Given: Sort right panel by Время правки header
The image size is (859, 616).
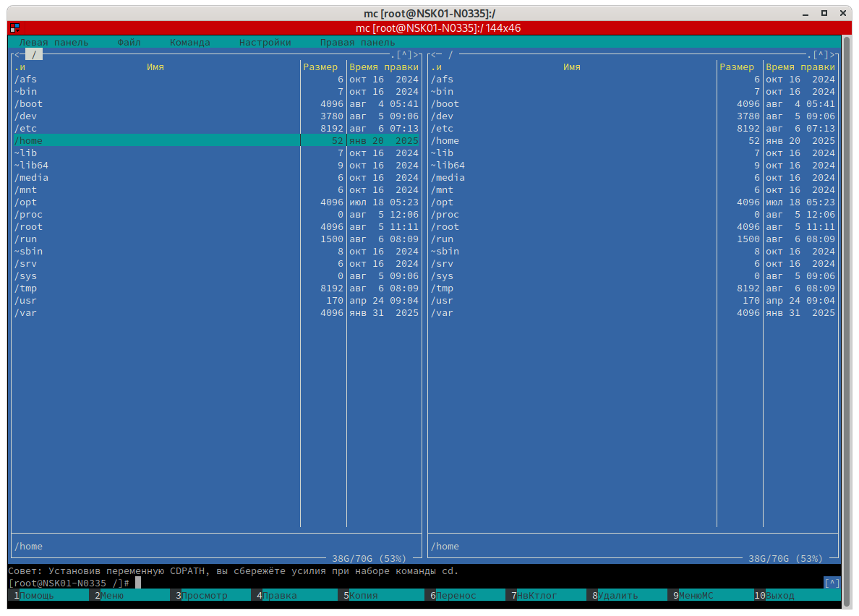Looking at the screenshot, I should click(800, 67).
